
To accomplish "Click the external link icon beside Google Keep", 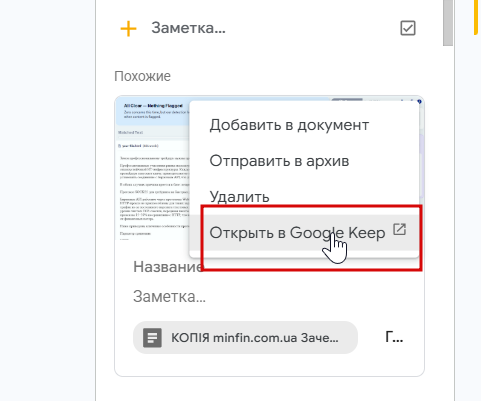I will (x=399, y=229).
